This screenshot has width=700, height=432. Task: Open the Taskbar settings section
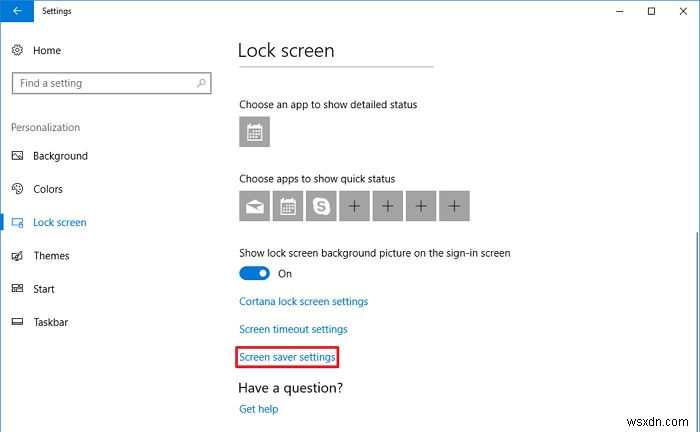coord(51,322)
